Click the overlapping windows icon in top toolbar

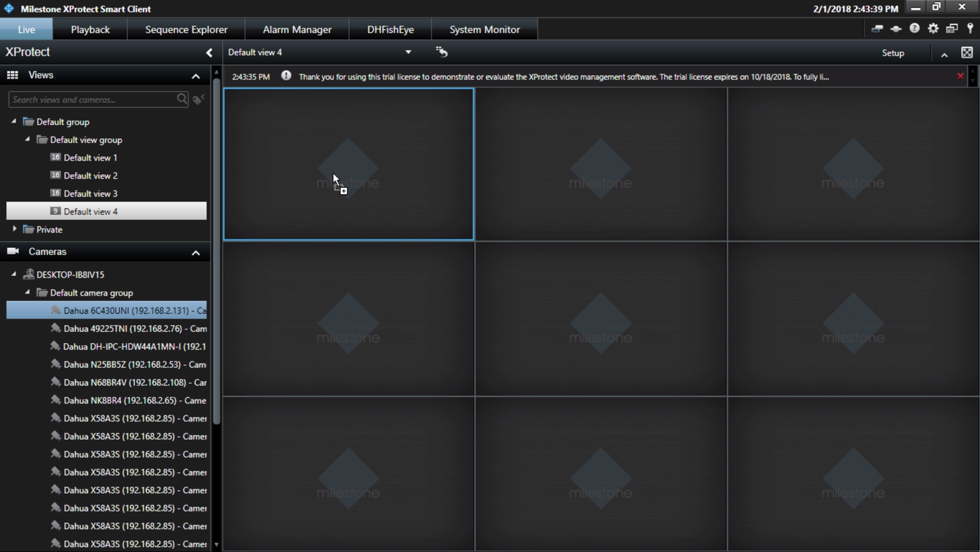(952, 29)
